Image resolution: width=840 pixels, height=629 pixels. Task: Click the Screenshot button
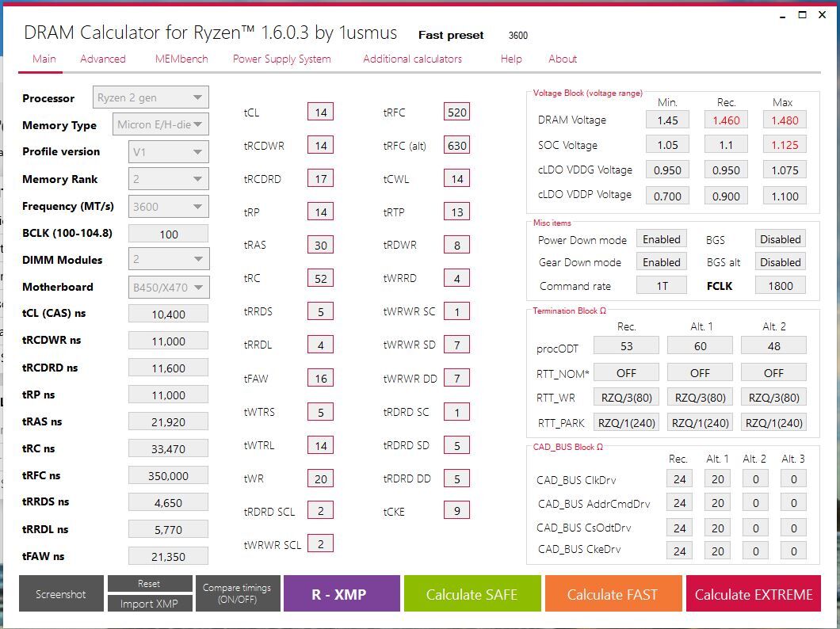click(61, 593)
